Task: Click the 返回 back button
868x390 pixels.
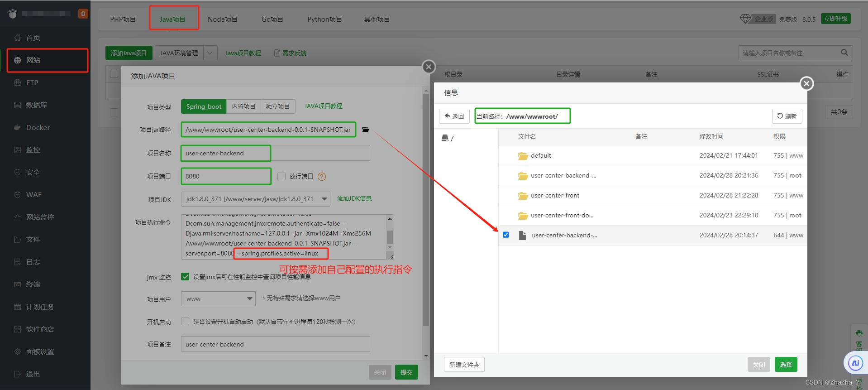Action: (x=454, y=116)
